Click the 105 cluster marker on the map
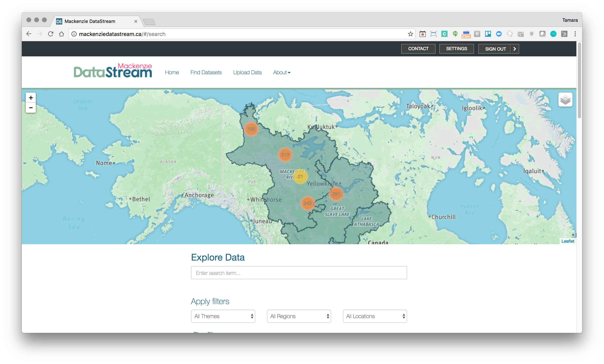This screenshot has height=364, width=604. (251, 129)
